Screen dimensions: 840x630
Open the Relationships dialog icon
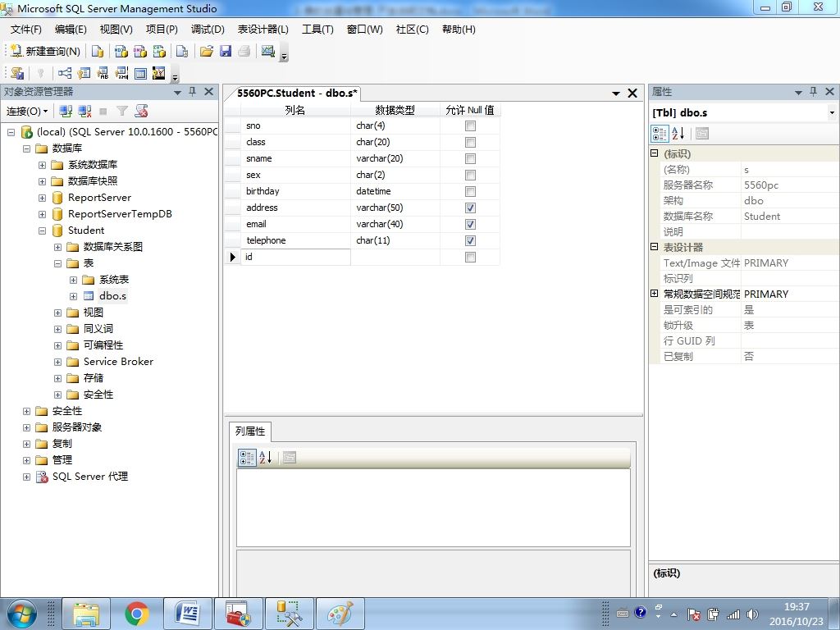[x=65, y=73]
